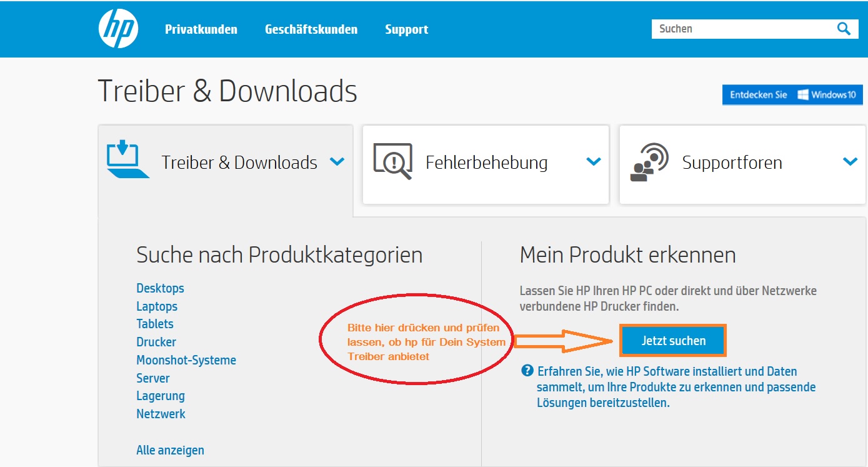Click the Fehlerbehebung magnifier warning icon
Screen dimensions: 868x467
393,161
